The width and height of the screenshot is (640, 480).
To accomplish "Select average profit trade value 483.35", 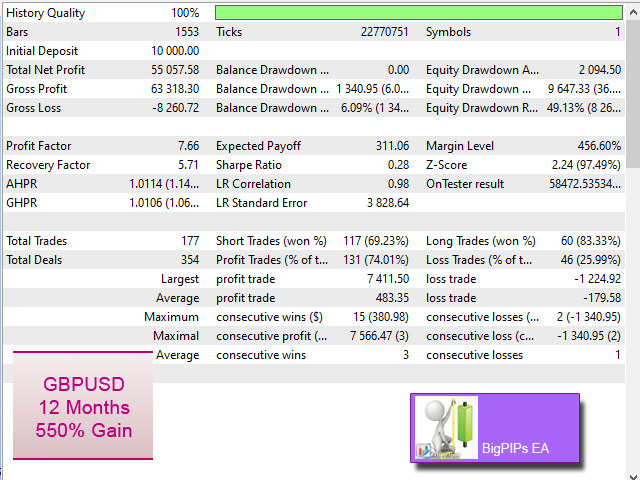I will (x=392, y=298).
